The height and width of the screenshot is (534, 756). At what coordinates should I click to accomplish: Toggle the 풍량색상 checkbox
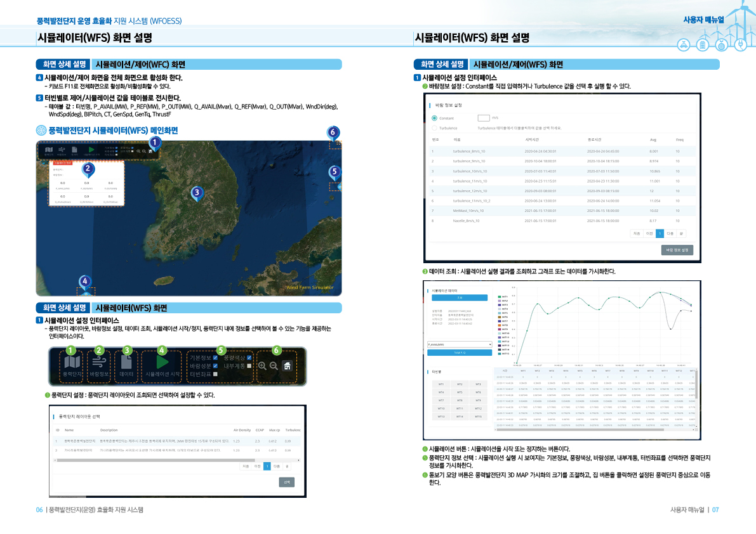point(249,358)
